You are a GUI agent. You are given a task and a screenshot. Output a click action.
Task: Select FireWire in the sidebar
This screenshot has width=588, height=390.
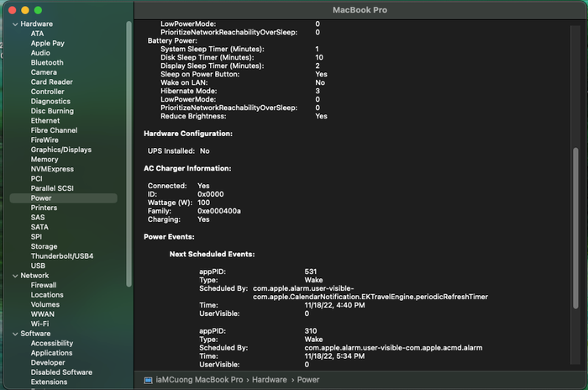[x=45, y=140]
